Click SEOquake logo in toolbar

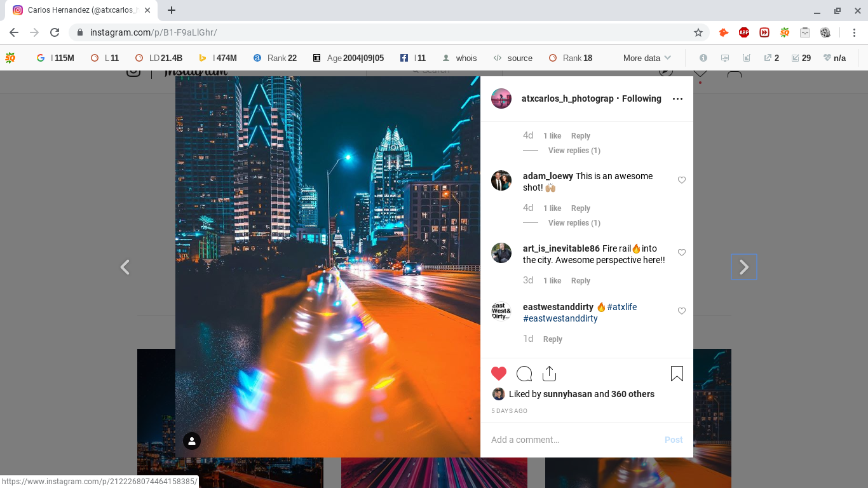pos(10,58)
